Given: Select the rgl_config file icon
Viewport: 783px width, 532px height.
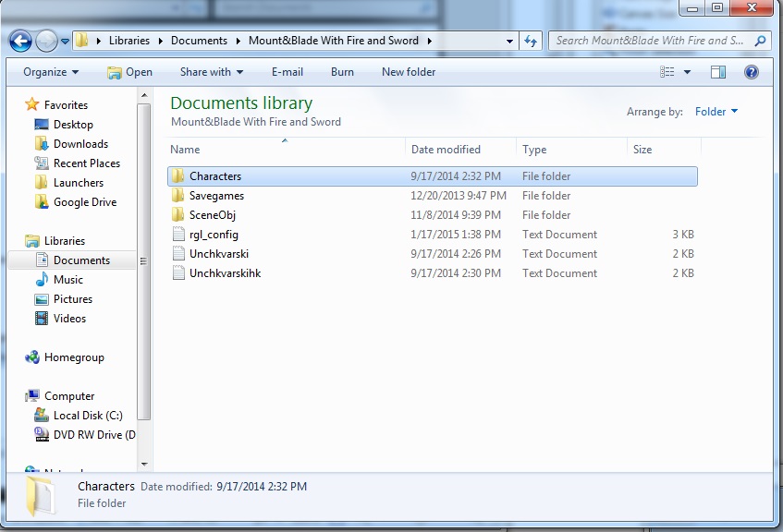Looking at the screenshot, I should point(178,234).
